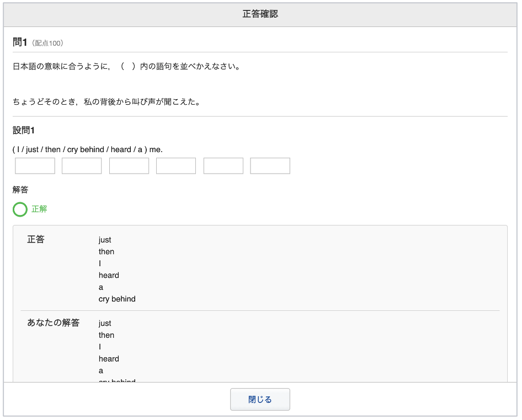Click the 閉じる button

[260, 400]
